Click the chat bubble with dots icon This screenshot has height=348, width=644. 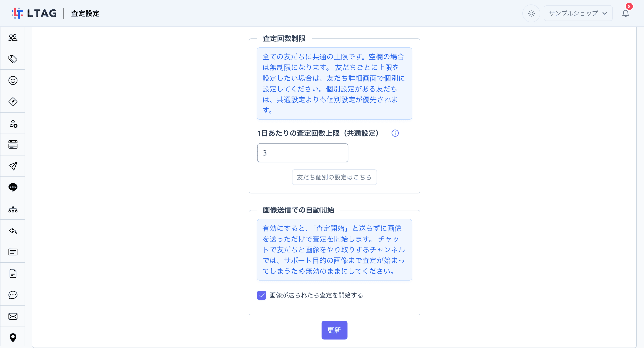(13, 295)
